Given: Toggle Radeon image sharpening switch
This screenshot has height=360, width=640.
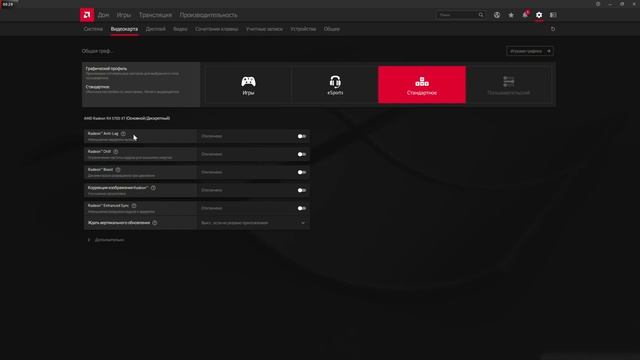Looking at the screenshot, I should coord(302,190).
